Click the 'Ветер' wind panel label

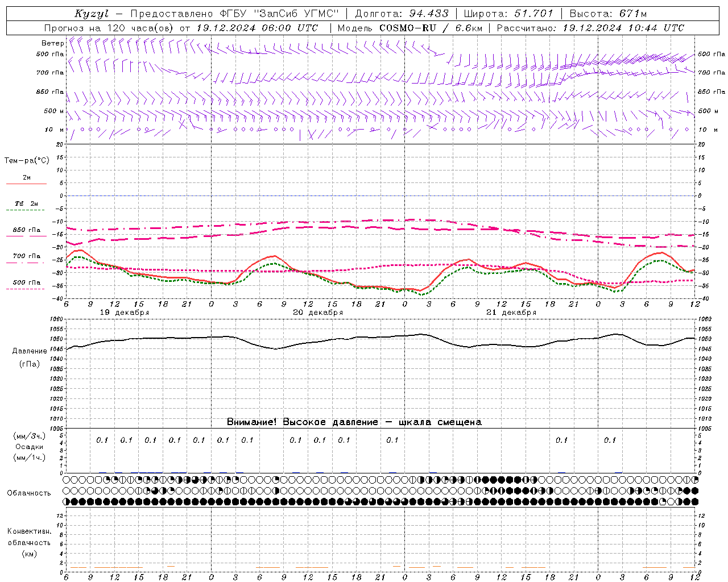[x=53, y=43]
